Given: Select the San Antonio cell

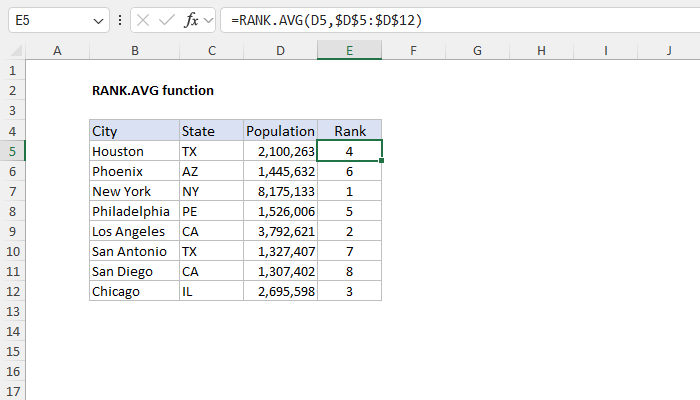Looking at the screenshot, I should pos(134,251).
